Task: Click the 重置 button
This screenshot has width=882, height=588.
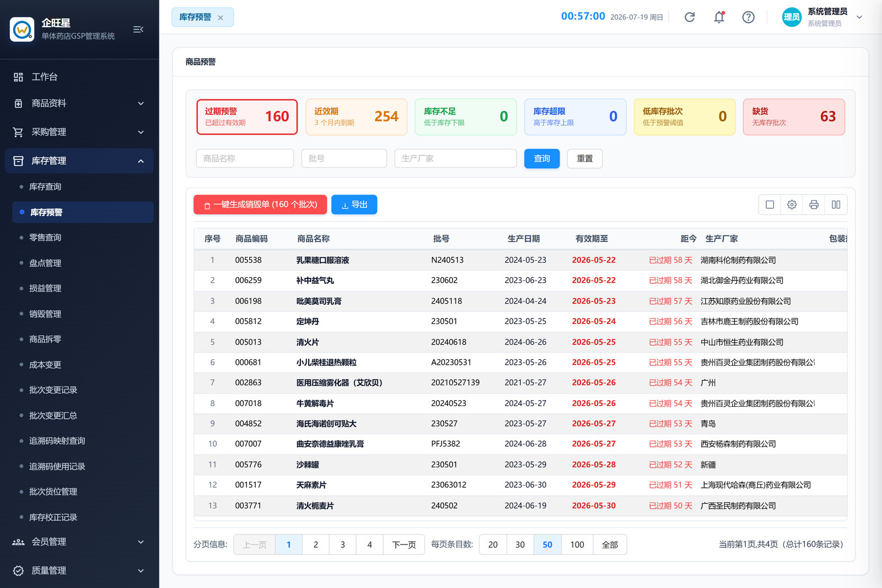Action: (x=585, y=159)
